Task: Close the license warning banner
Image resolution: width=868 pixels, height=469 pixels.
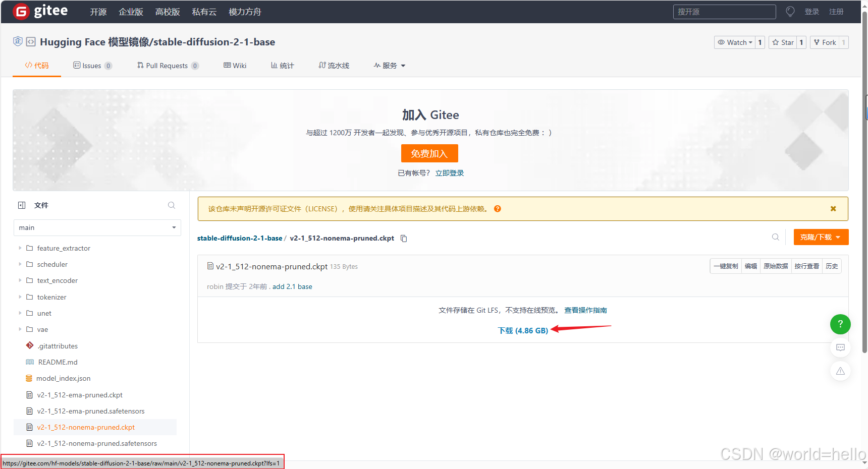Action: [x=833, y=209]
